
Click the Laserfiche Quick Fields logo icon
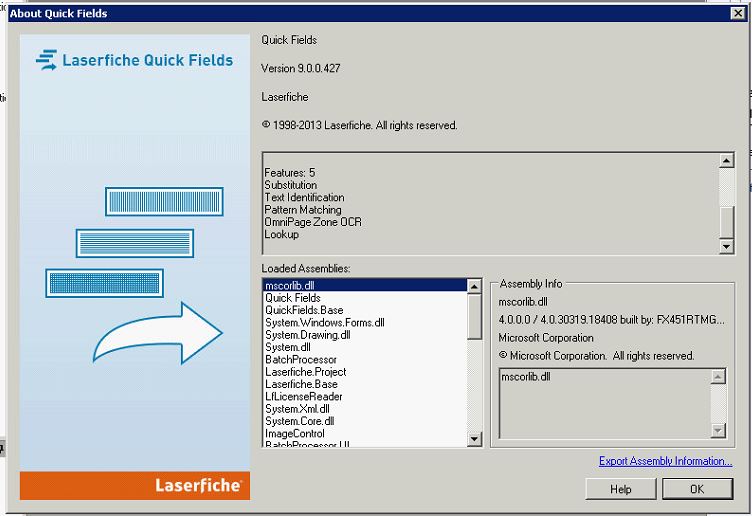(47, 60)
